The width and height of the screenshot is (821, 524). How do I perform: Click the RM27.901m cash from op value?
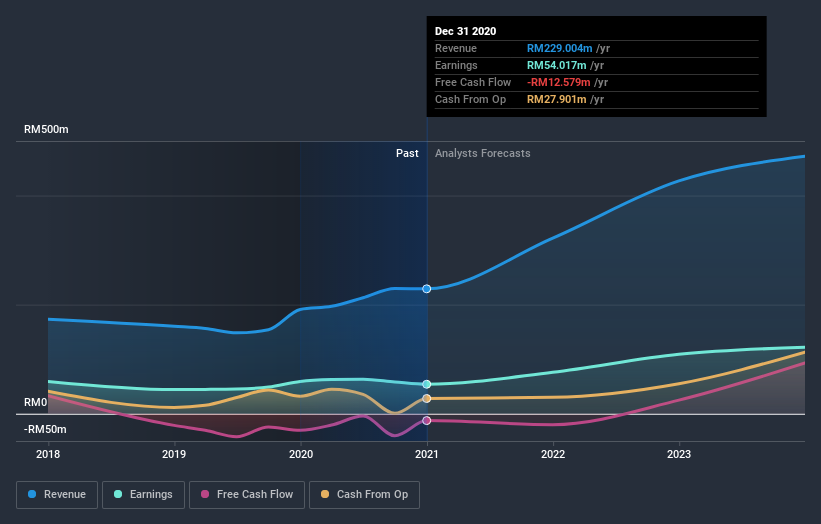pyautogui.click(x=557, y=99)
